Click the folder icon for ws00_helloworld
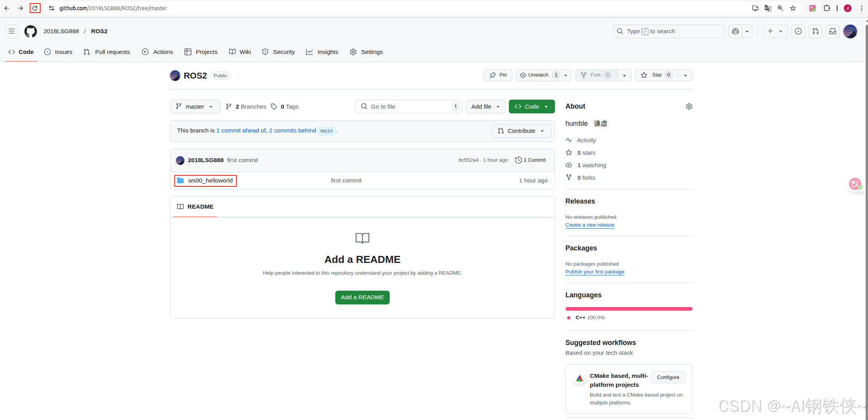The image size is (868, 420). pos(180,181)
